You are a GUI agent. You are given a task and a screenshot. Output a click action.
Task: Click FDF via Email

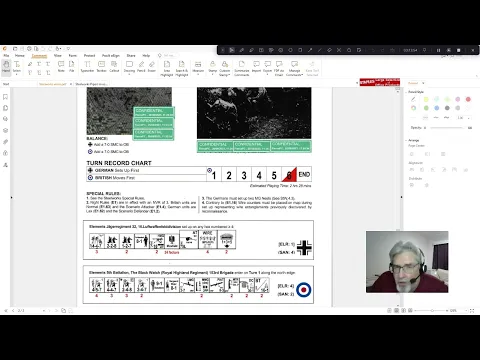point(279,68)
